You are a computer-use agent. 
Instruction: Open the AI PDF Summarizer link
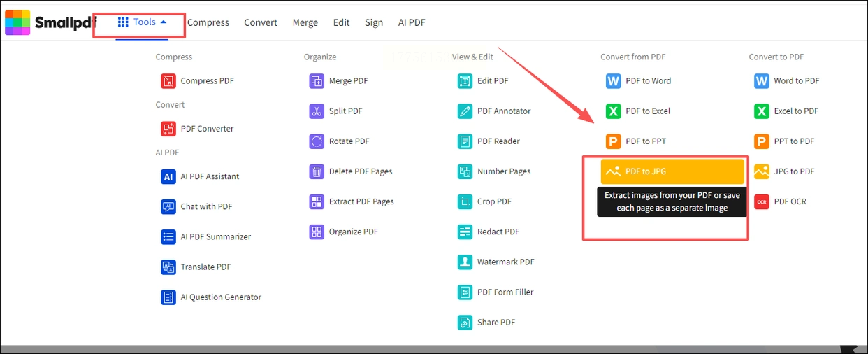tap(216, 236)
